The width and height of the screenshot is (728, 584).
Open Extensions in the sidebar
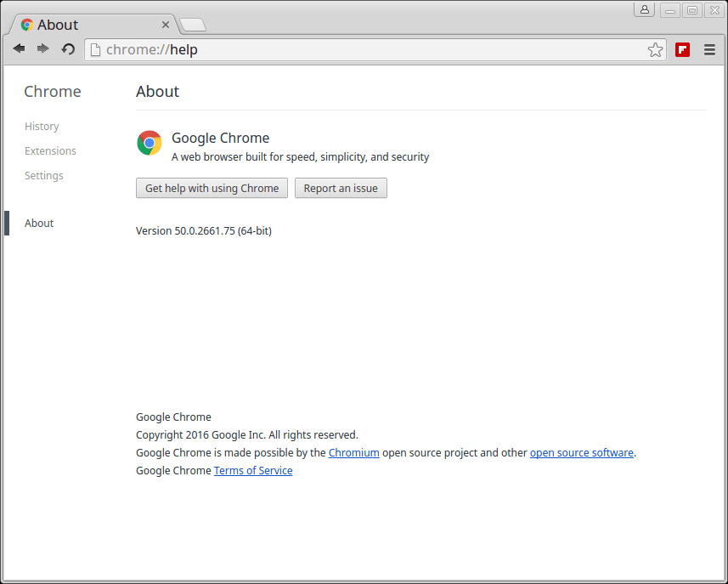50,151
